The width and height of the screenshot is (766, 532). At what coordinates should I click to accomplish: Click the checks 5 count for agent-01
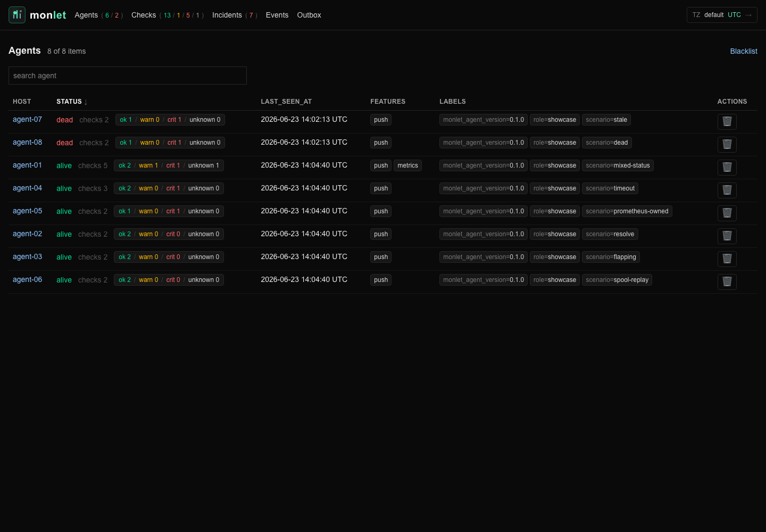coord(93,165)
